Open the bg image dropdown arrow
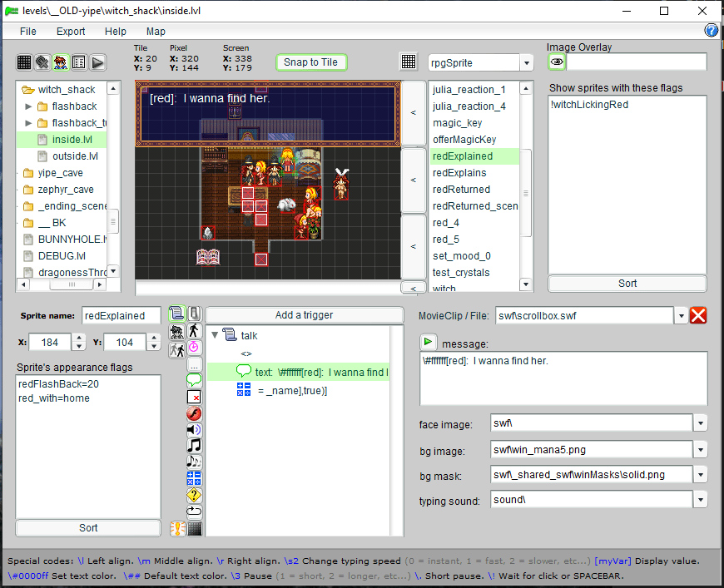 (701, 450)
